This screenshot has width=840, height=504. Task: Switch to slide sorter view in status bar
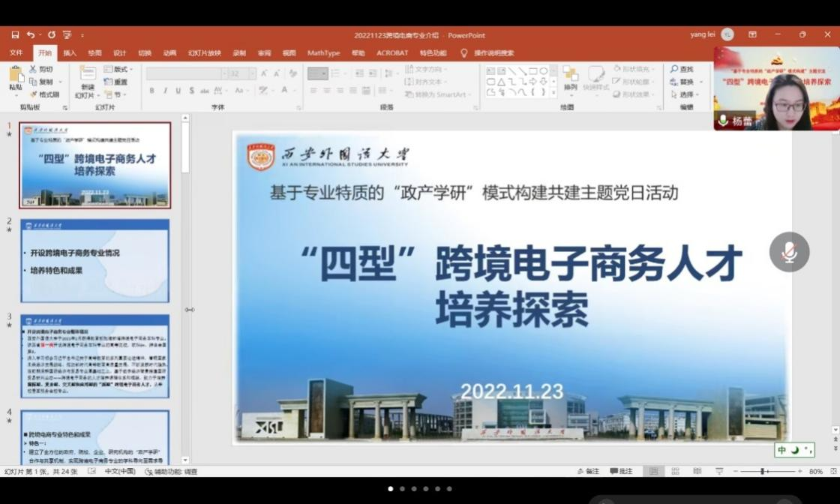[x=675, y=472]
